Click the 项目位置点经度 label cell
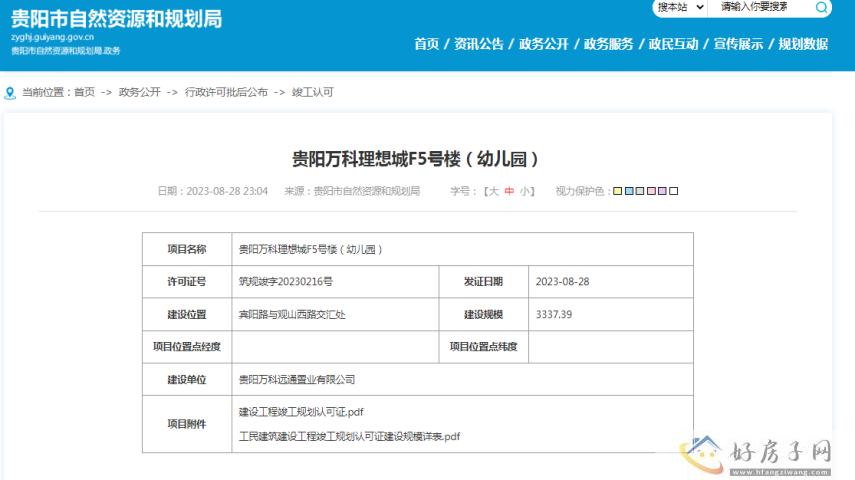This screenshot has width=855, height=480. [187, 347]
